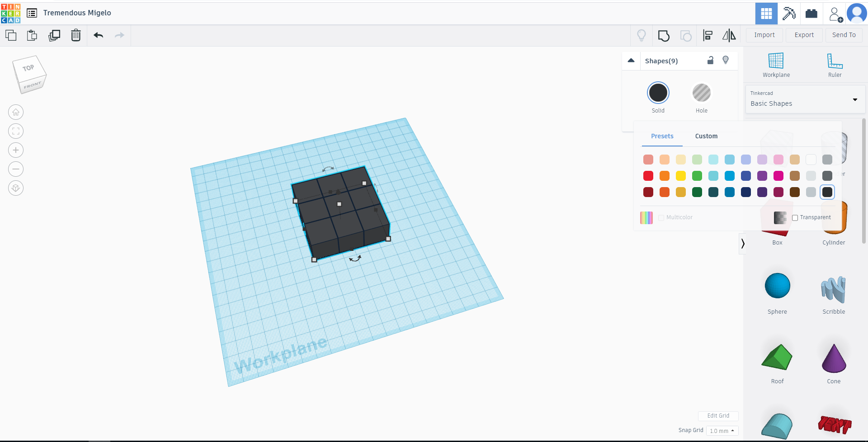Invite a collaborator with add person icon
This screenshot has height=442, width=868.
coord(835,14)
